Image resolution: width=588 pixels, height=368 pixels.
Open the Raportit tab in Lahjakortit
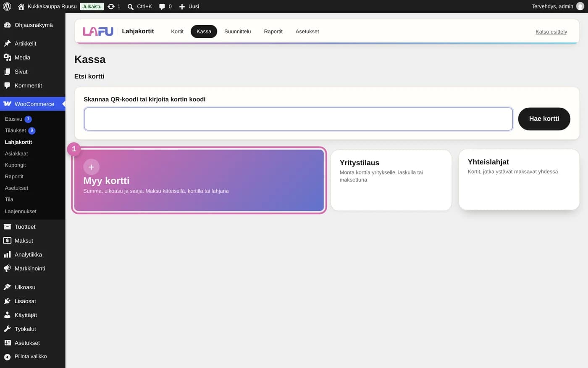[273, 32]
